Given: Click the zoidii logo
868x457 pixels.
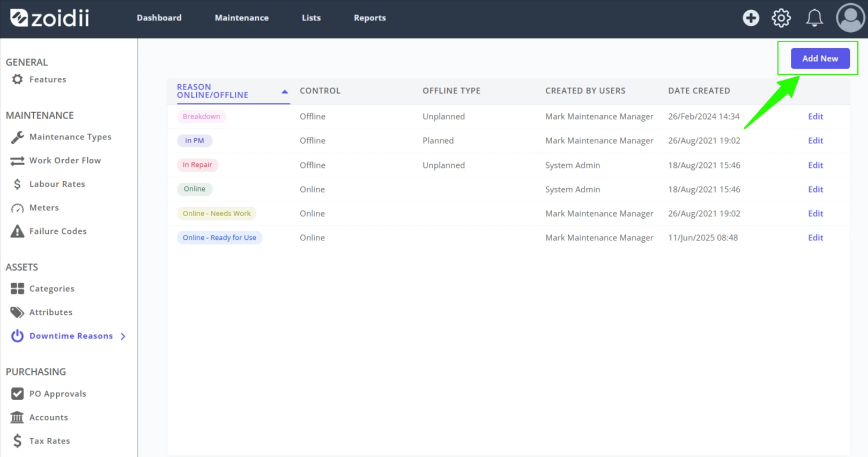Looking at the screenshot, I should click(x=49, y=18).
